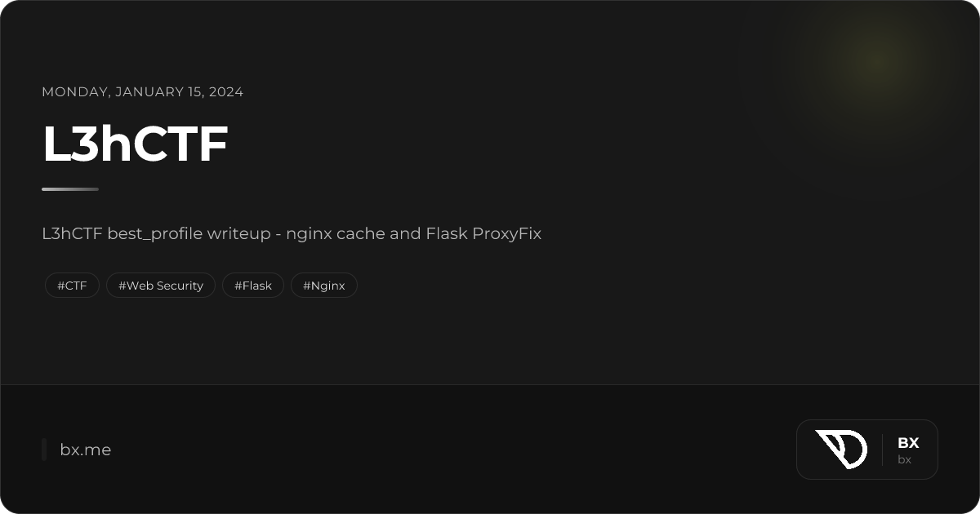
Task: Click the bold BX author name
Action: 908,443
